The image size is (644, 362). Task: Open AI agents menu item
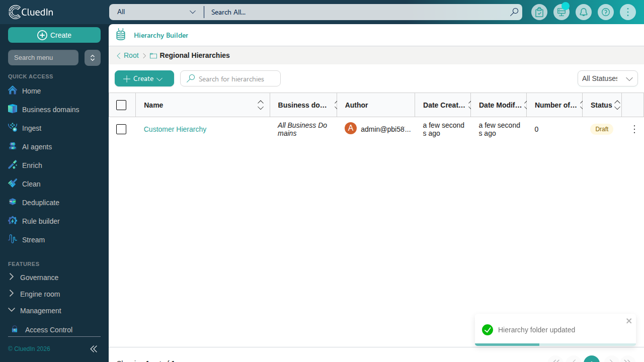pyautogui.click(x=37, y=147)
